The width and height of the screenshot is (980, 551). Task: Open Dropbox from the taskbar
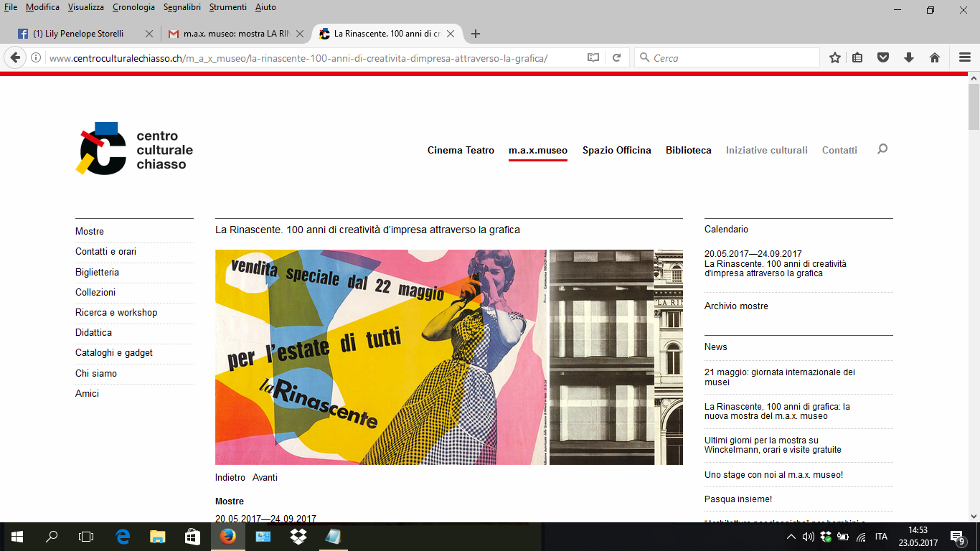pyautogui.click(x=298, y=536)
